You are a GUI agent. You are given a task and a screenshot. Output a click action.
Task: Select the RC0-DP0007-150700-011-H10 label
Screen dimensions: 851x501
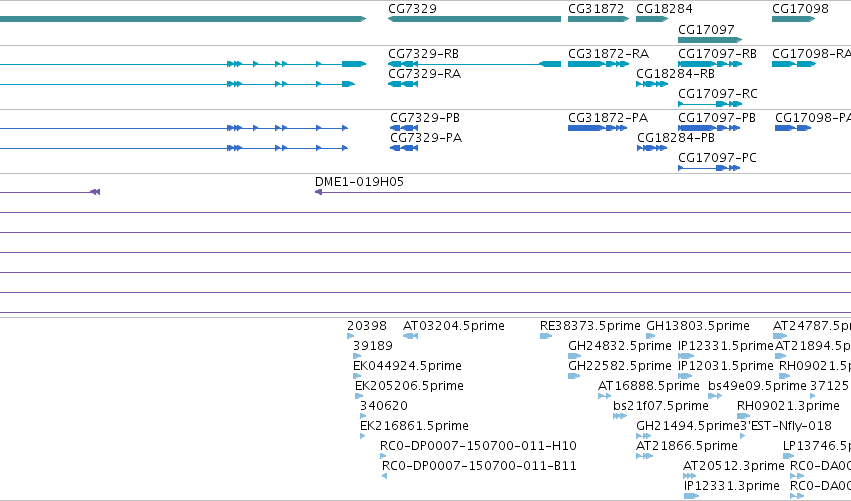(x=478, y=446)
